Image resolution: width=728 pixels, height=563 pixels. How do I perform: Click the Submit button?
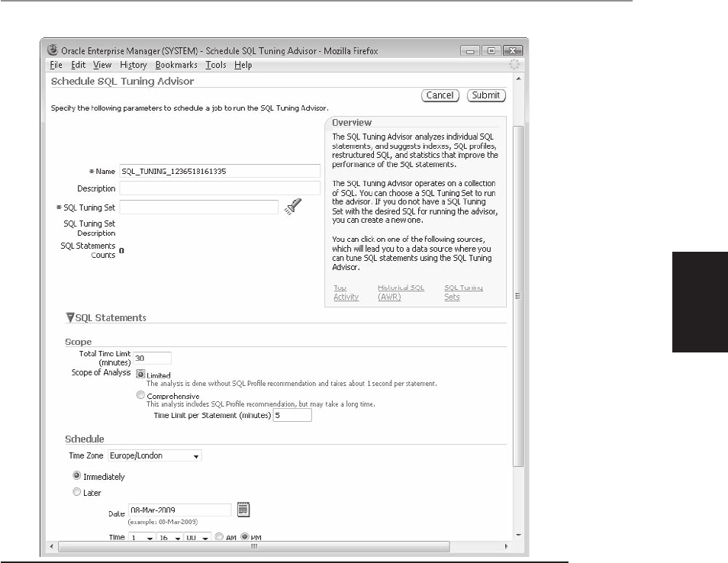486,95
